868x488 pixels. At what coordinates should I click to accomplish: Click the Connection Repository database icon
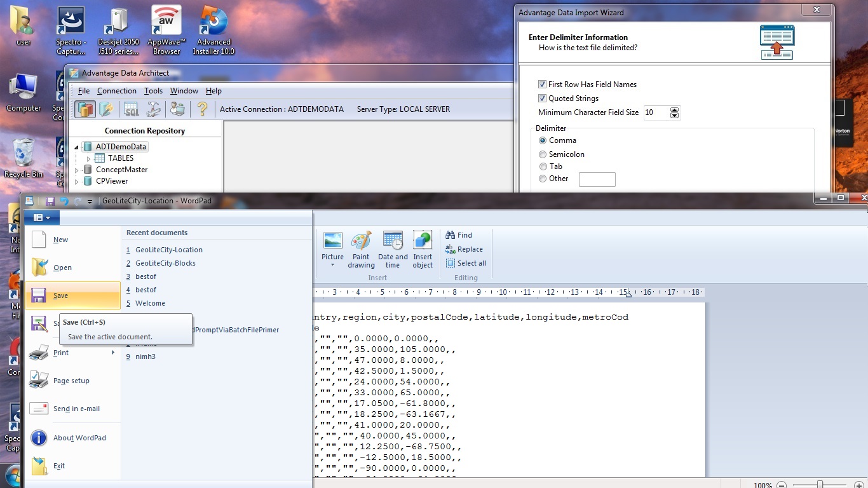click(x=85, y=109)
